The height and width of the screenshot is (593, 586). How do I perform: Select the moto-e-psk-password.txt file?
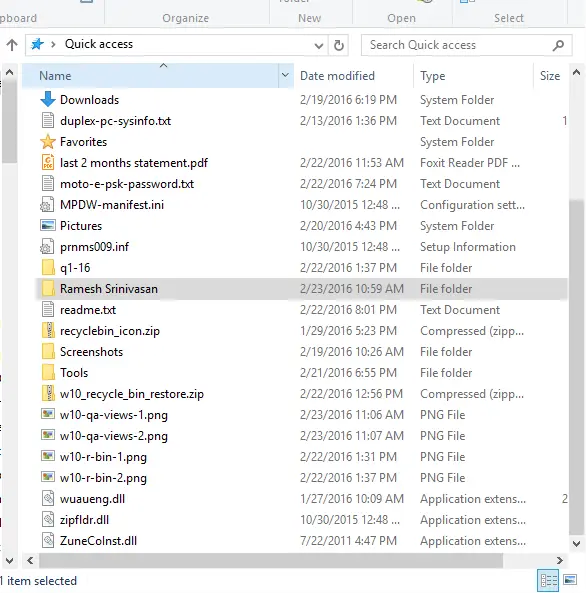click(302, 184)
